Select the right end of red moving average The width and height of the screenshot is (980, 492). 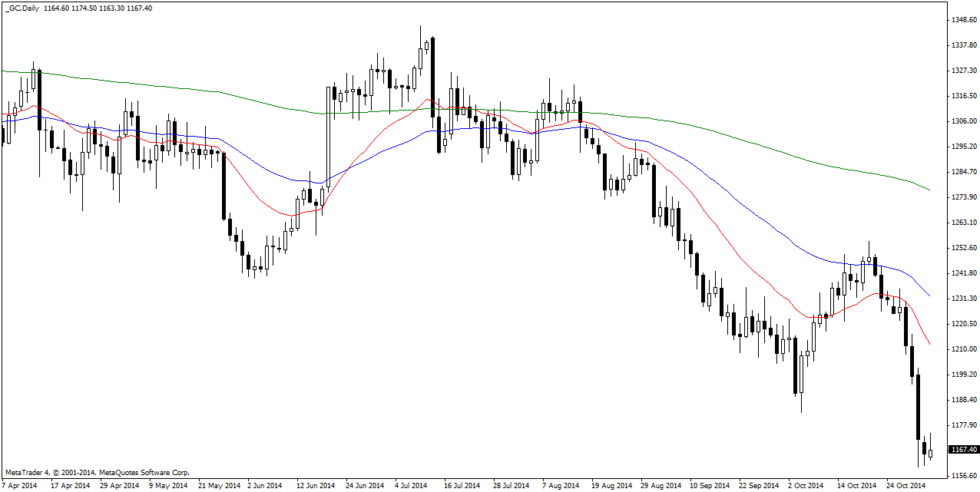tap(929, 344)
